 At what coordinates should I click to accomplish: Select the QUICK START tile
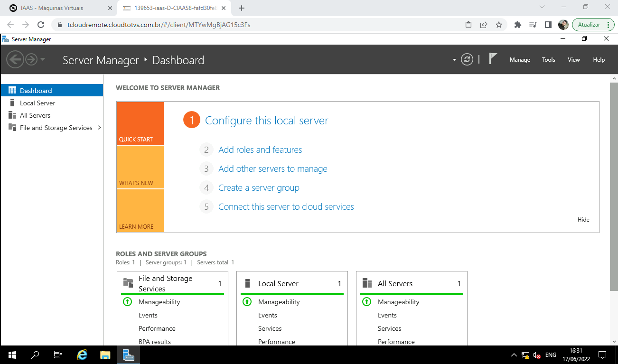coord(140,123)
